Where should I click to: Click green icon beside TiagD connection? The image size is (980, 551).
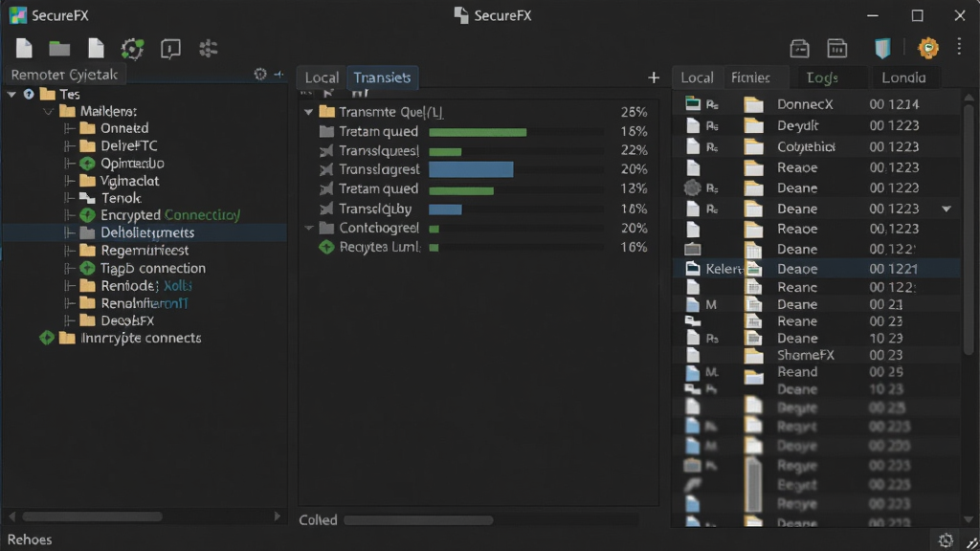87,269
